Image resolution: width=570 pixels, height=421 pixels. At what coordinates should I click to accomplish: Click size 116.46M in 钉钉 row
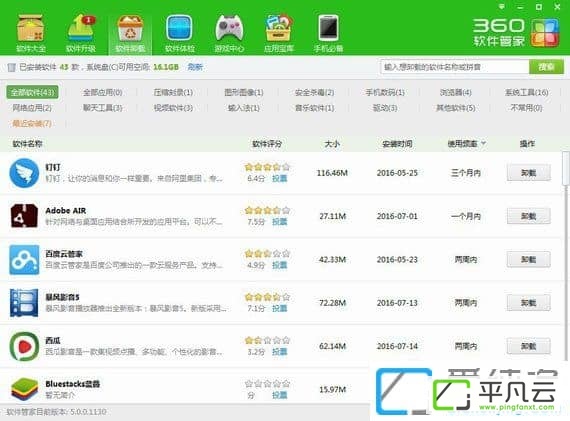332,173
